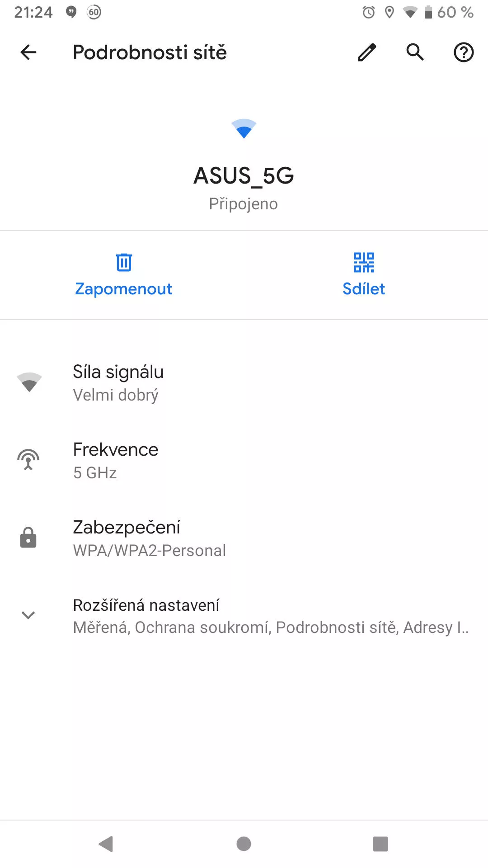
Task: Tap the magnifier search icon
Action: 415,52
